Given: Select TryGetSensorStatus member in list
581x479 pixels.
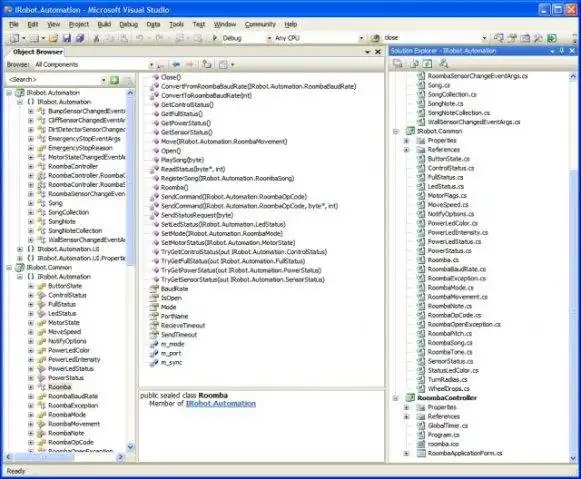Looking at the screenshot, I should point(243,280).
